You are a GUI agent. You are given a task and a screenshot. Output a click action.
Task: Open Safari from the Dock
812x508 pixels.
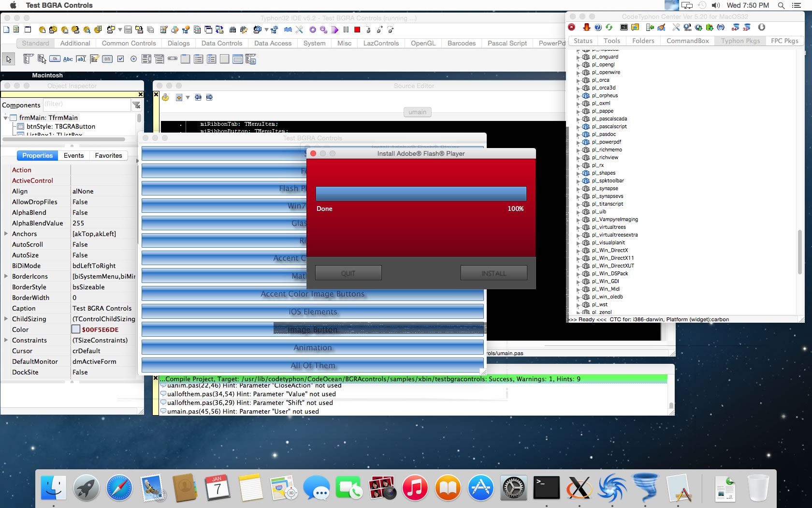click(119, 487)
